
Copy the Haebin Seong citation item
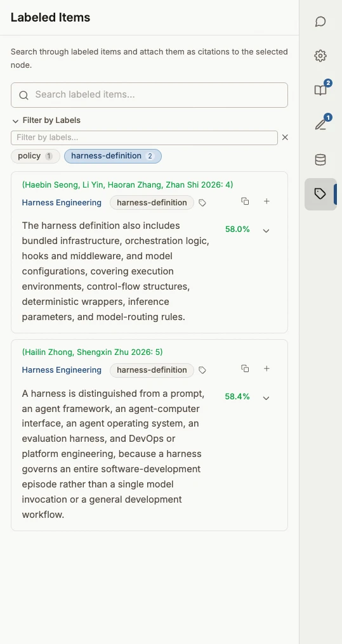(245, 202)
